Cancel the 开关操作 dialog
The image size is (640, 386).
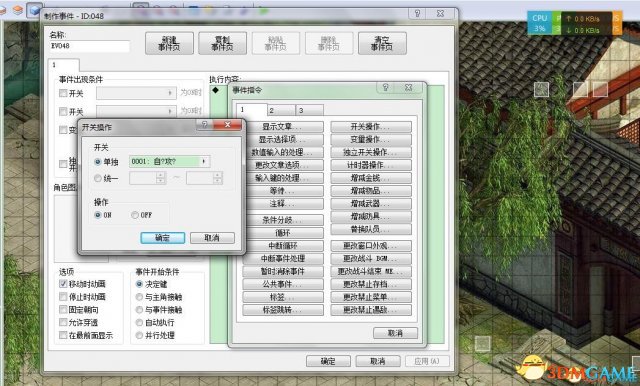212,238
